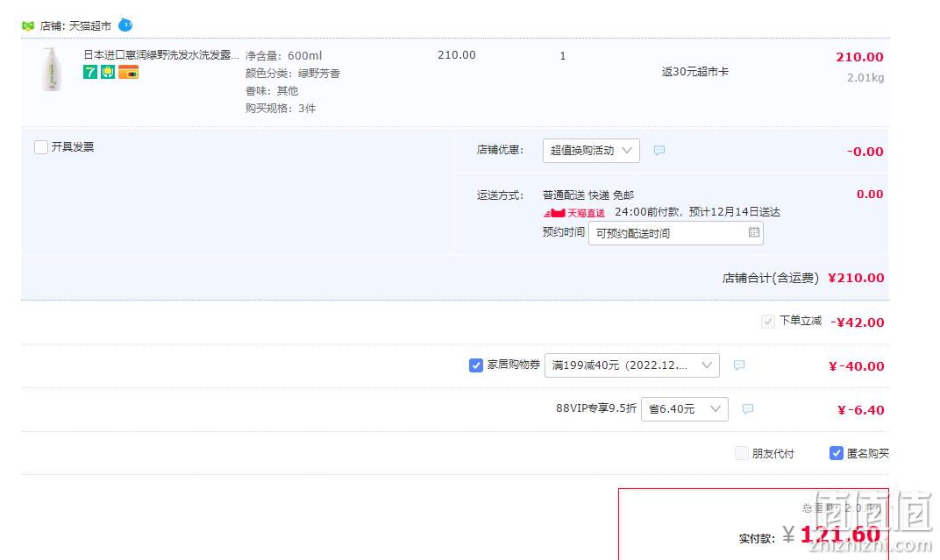Open the 满199减40元 coupon dropdown

632,365
